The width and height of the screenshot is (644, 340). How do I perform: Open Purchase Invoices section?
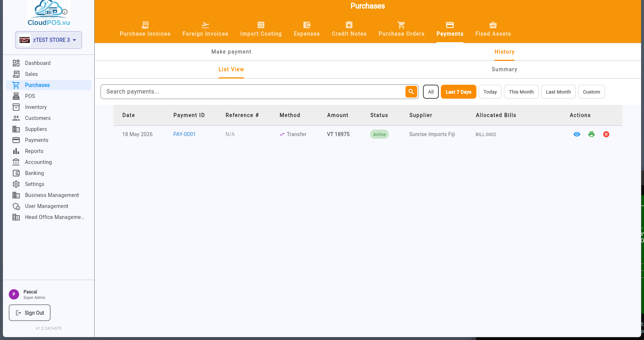pyautogui.click(x=145, y=29)
